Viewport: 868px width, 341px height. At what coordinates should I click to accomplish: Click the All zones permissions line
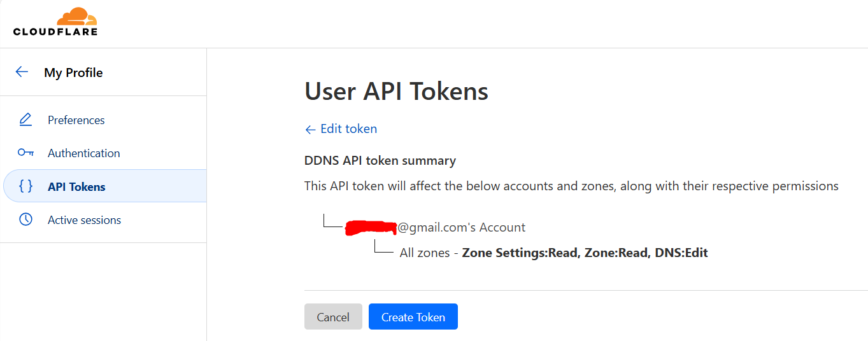click(554, 253)
